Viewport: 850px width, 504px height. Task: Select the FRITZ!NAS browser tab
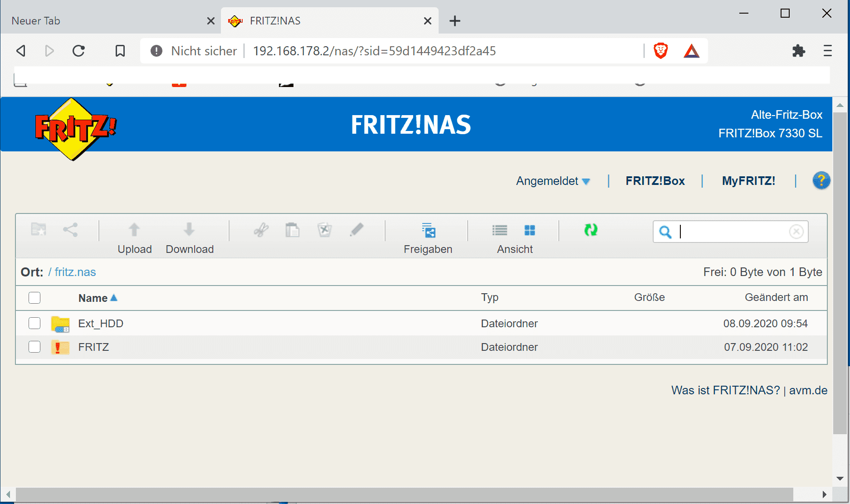pyautogui.click(x=329, y=21)
